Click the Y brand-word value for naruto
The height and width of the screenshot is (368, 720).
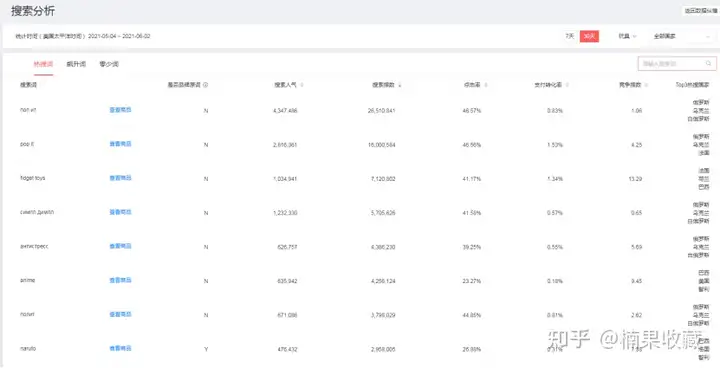coord(206,350)
